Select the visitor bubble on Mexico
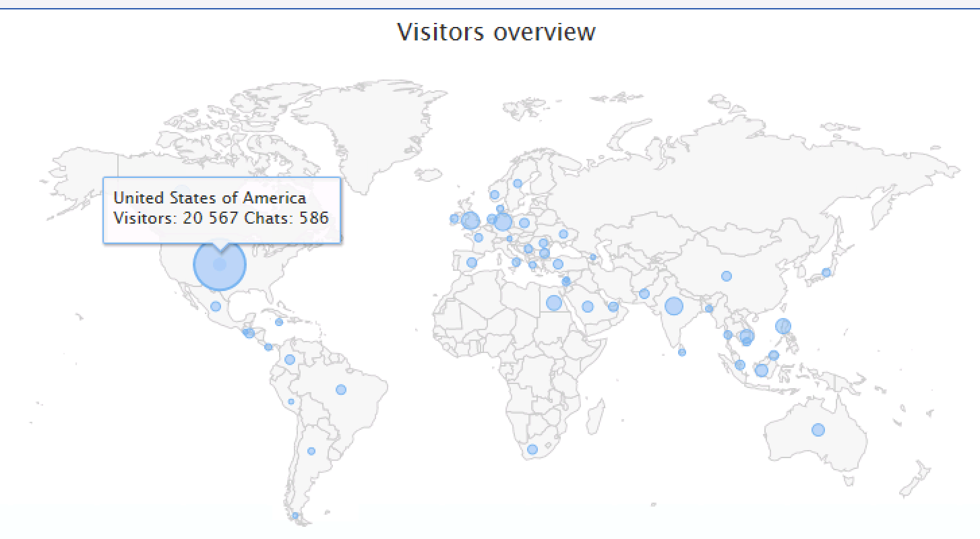Viewport: 980px width, 539px height. click(x=216, y=307)
